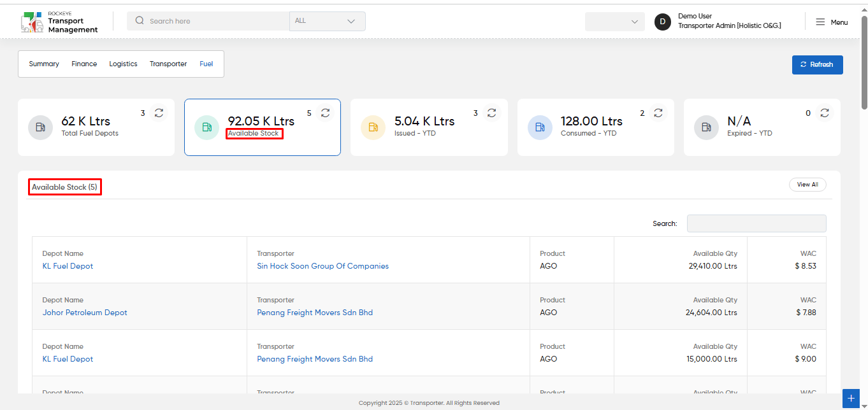Open KL Fuel Depot link with 15,000.00 Ltrs
The image size is (868, 410).
click(68, 359)
